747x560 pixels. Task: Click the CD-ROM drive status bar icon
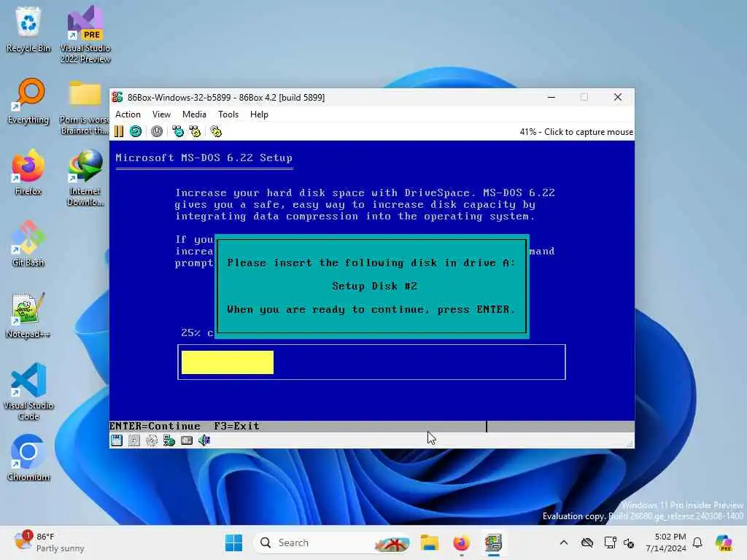(152, 440)
